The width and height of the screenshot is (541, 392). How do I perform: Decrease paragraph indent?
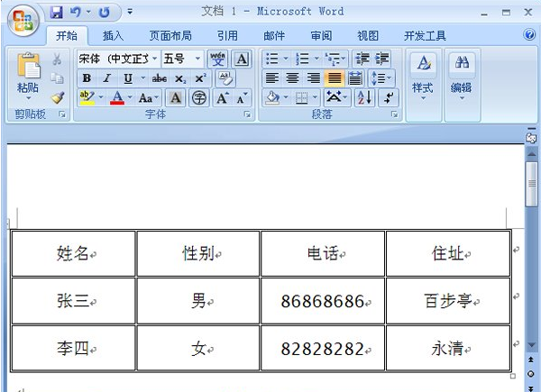point(362,59)
